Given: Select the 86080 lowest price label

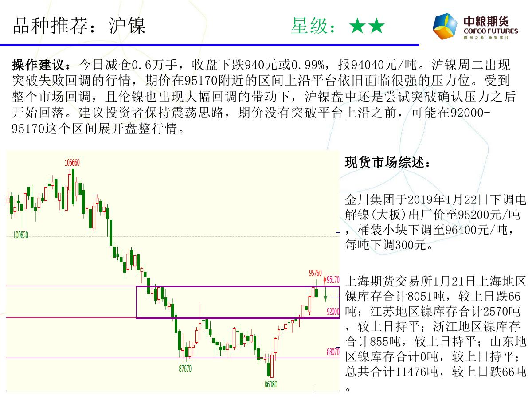Looking at the screenshot, I should (x=271, y=384).
